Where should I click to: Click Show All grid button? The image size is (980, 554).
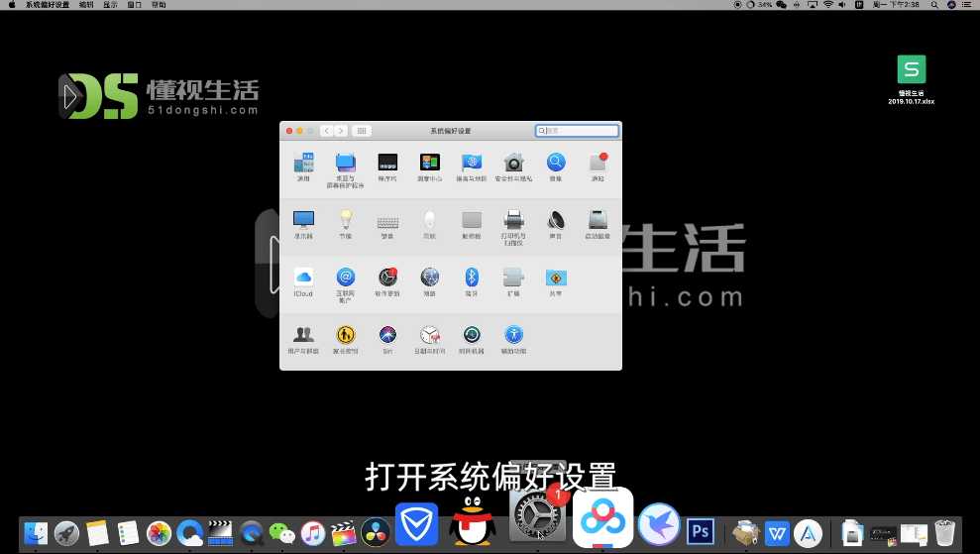(x=362, y=131)
